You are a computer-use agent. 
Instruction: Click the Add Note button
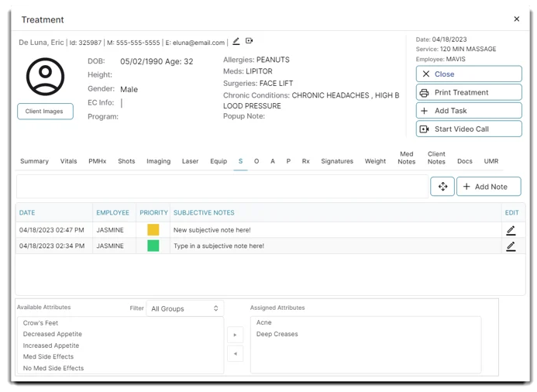(489, 187)
